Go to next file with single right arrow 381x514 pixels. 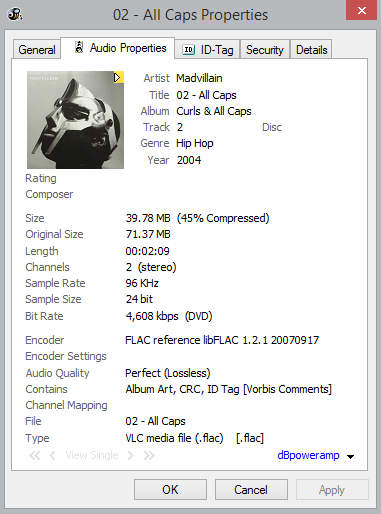point(131,455)
